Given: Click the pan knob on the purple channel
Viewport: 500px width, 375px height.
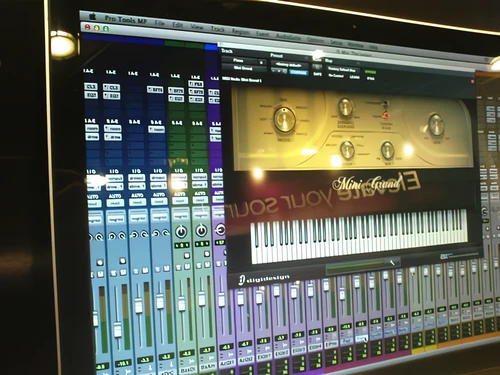Looking at the screenshot, I should click(x=220, y=229).
